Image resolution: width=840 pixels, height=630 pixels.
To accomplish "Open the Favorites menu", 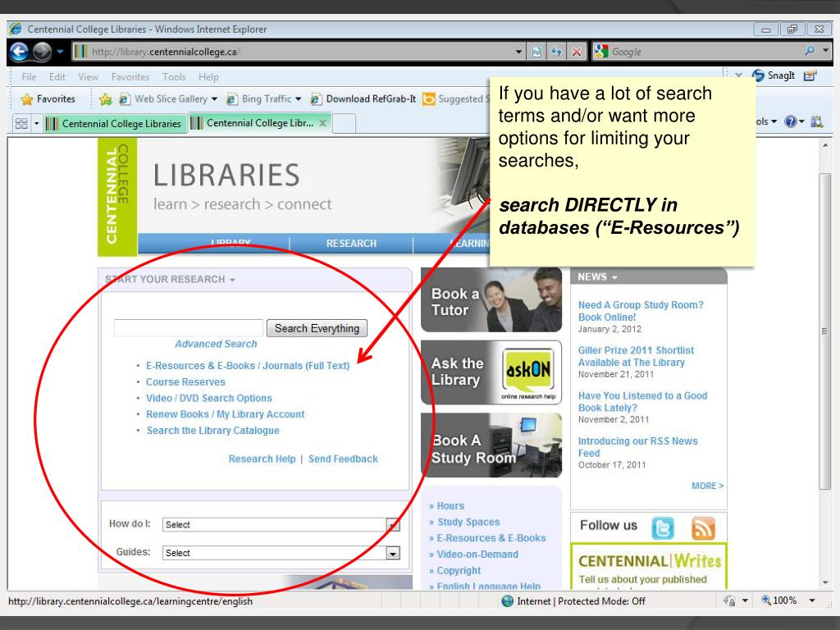I will pyautogui.click(x=130, y=76).
